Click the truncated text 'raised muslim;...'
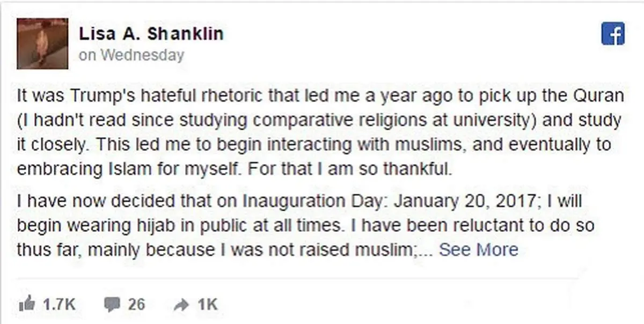 coord(388,249)
